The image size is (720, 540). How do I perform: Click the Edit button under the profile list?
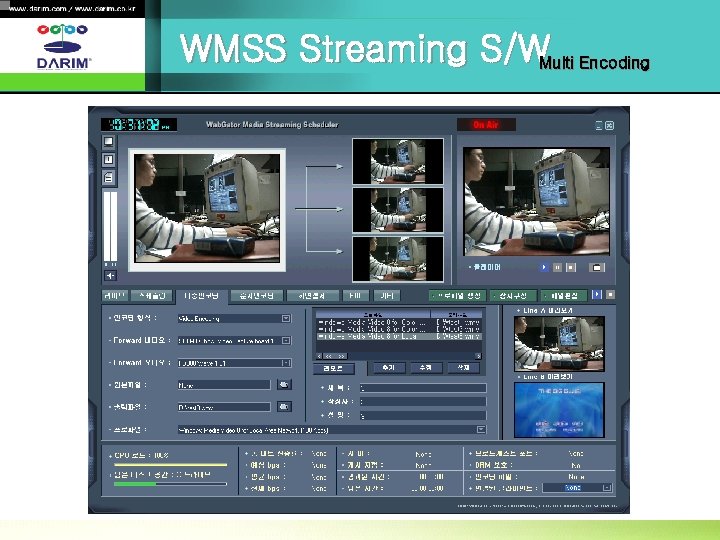coord(426,368)
